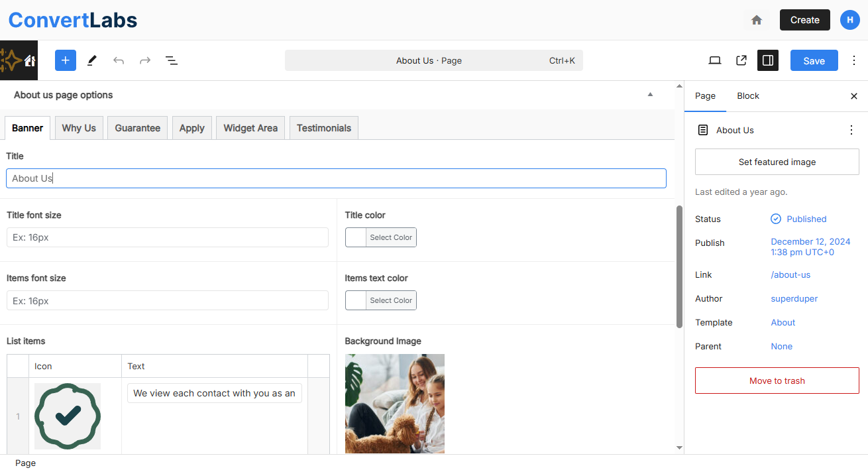Open About Us page actions menu

pyautogui.click(x=851, y=130)
